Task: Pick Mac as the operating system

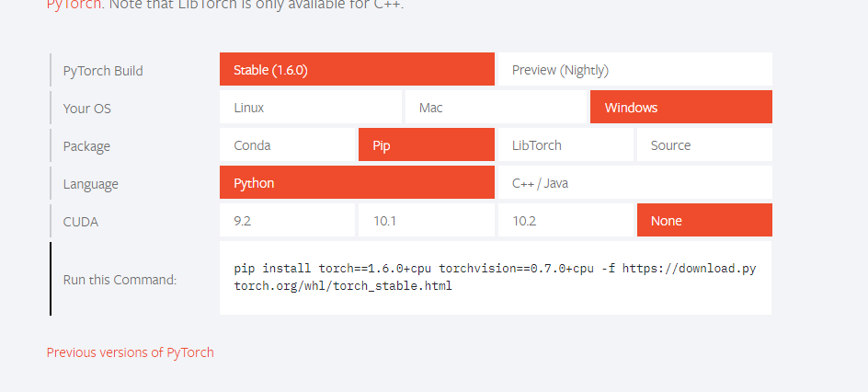Action: point(496,108)
